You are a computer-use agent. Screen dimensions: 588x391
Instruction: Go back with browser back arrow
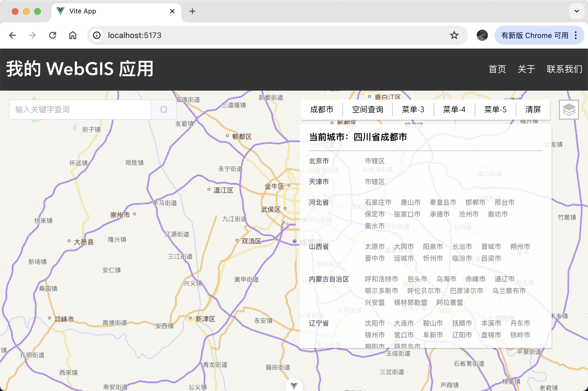click(13, 35)
